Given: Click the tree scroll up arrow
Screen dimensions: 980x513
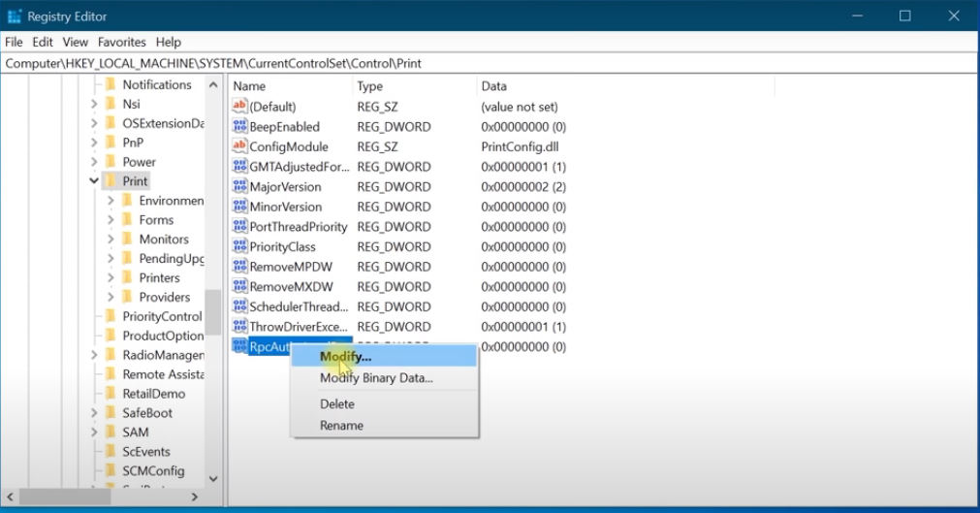Looking at the screenshot, I should tap(213, 84).
